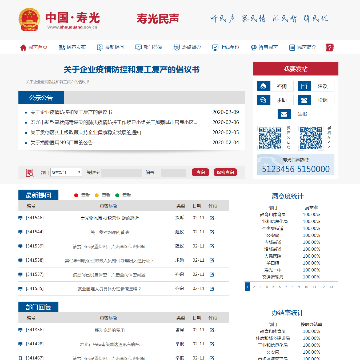This screenshot has width=360, height=360.
Task: Click message icon of third latest-messages row
Action: click(x=20, y=246)
